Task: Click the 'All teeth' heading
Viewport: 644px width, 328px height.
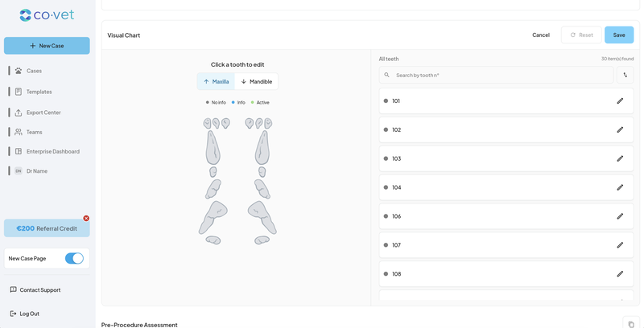Action: pyautogui.click(x=389, y=59)
